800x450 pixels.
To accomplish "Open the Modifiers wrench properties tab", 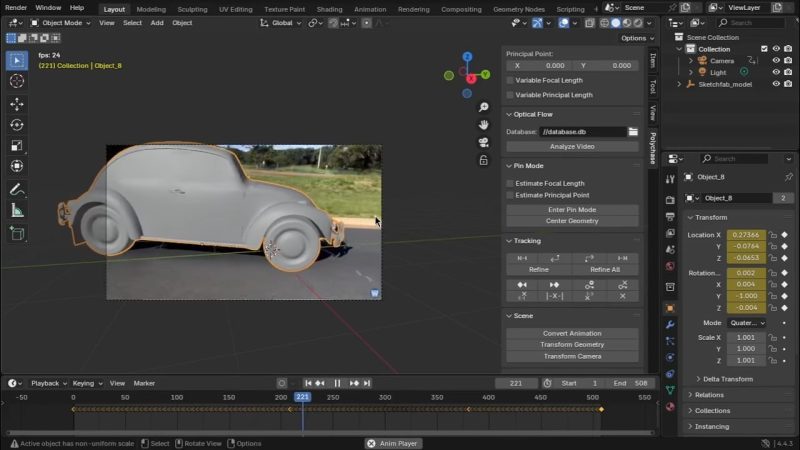I will click(x=670, y=325).
